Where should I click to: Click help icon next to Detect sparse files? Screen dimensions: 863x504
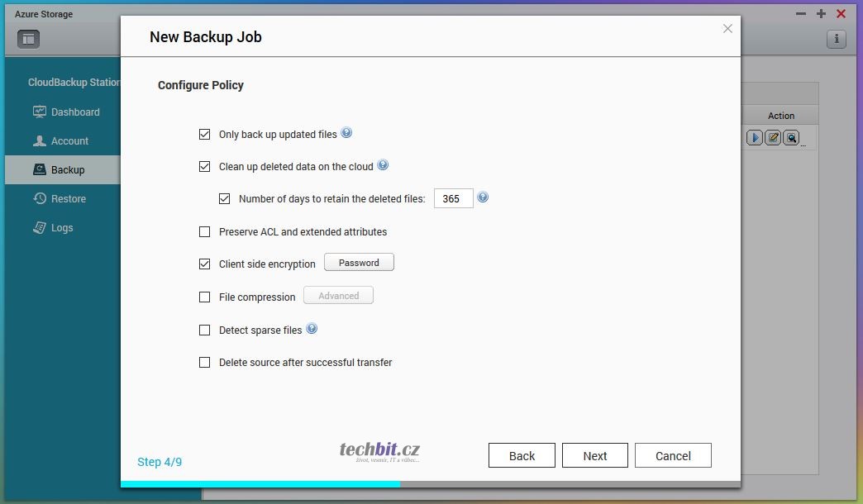tap(312, 329)
